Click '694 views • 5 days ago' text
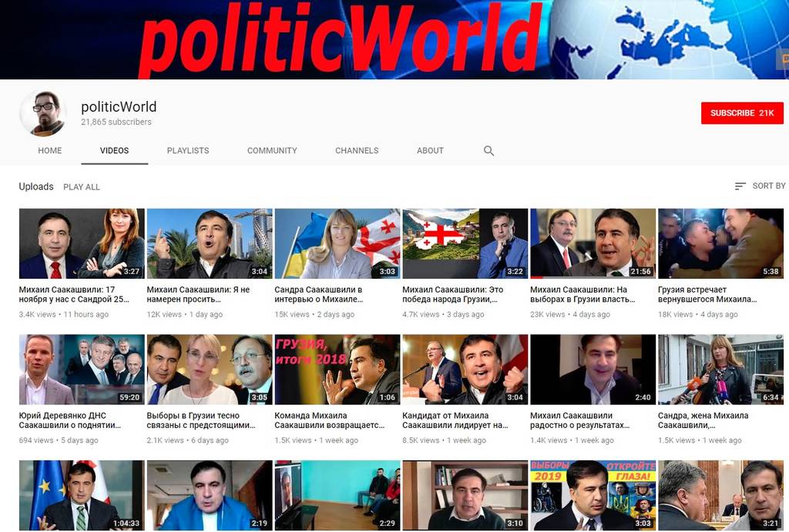Screen dimensions: 789x532 click(59, 440)
